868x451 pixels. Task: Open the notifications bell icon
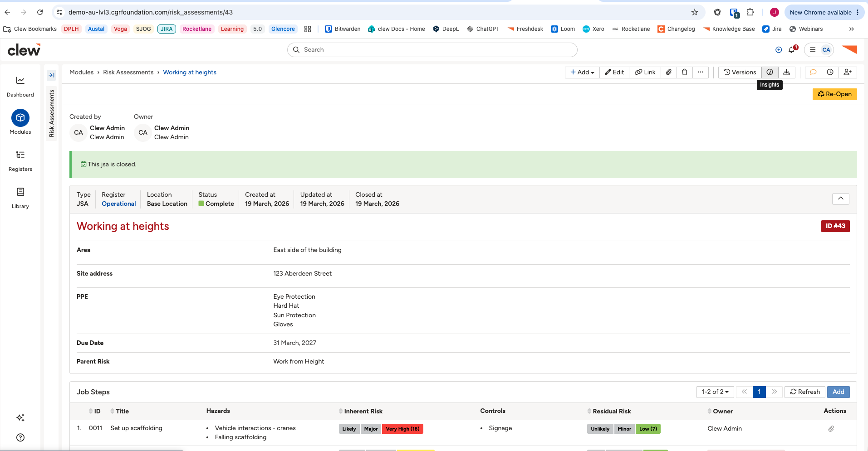(792, 50)
